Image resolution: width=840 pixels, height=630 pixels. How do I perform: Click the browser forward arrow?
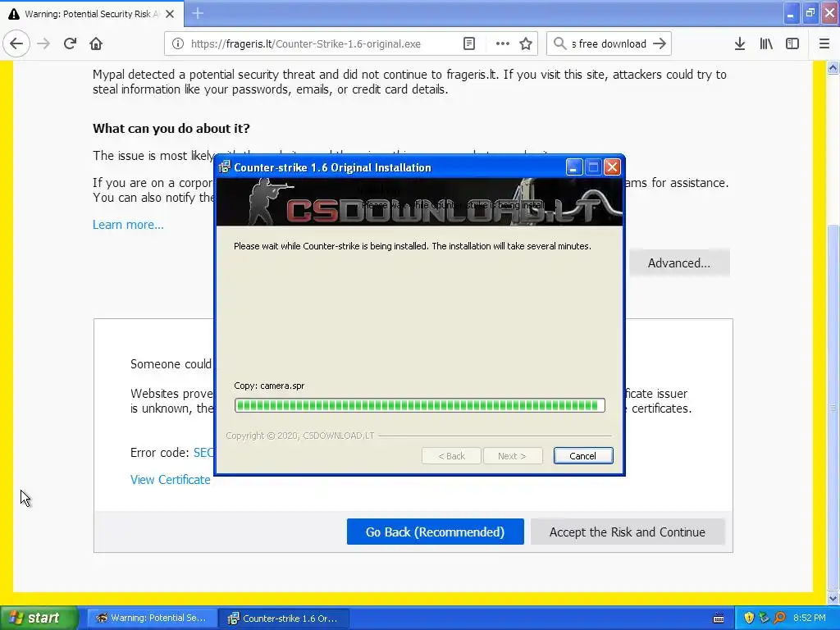pyautogui.click(x=44, y=43)
